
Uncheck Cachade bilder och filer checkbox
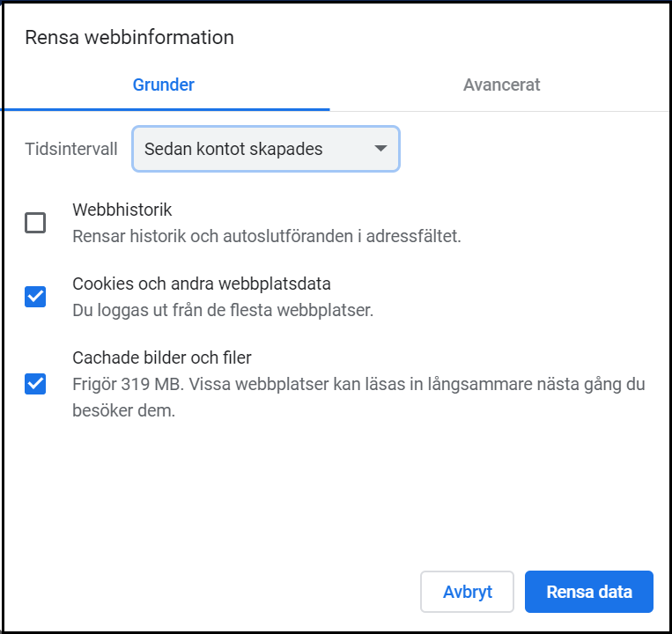point(35,384)
